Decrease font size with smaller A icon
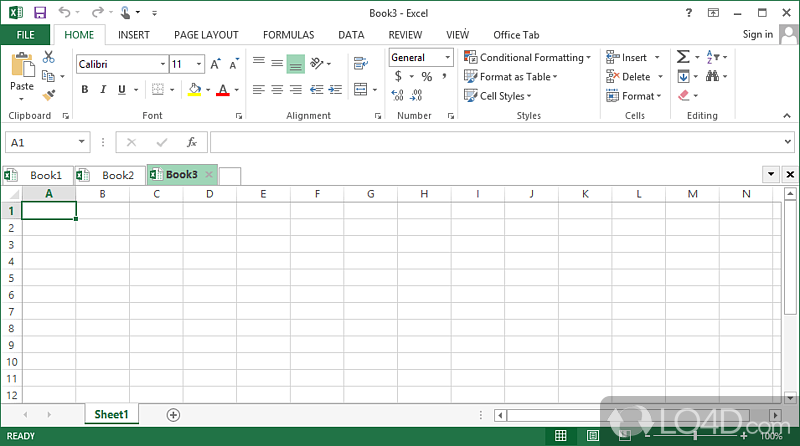Viewport: 800px width, 446px height. point(234,64)
